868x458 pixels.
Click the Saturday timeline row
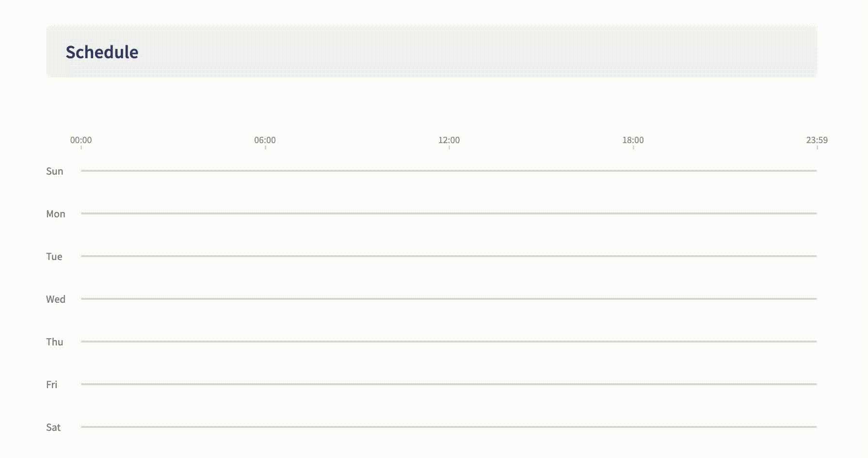[449, 427]
